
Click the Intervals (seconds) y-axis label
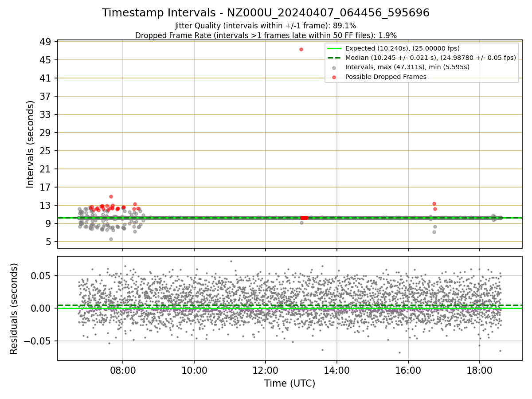coord(30,144)
